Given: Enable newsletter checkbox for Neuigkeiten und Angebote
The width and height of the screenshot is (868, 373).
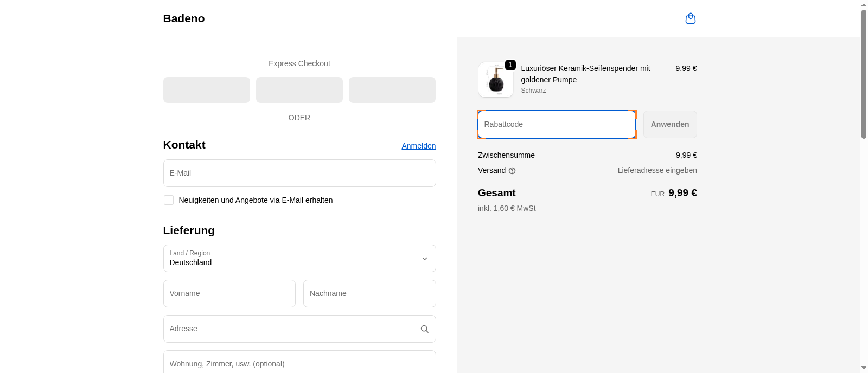Looking at the screenshot, I should 169,200.
